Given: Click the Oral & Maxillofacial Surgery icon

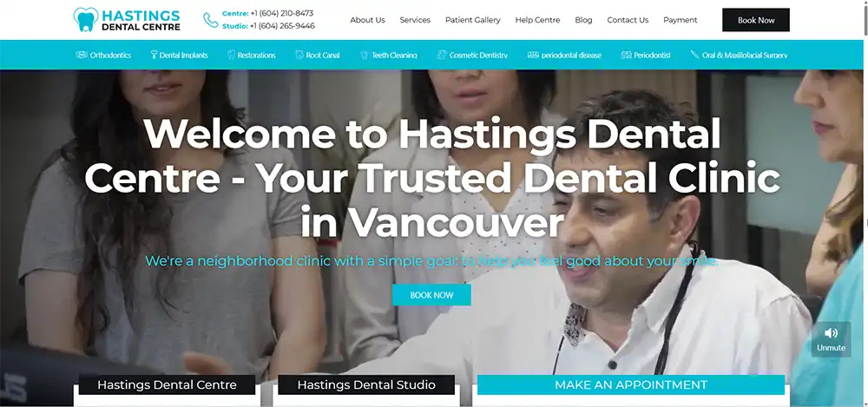Looking at the screenshot, I should [x=694, y=55].
